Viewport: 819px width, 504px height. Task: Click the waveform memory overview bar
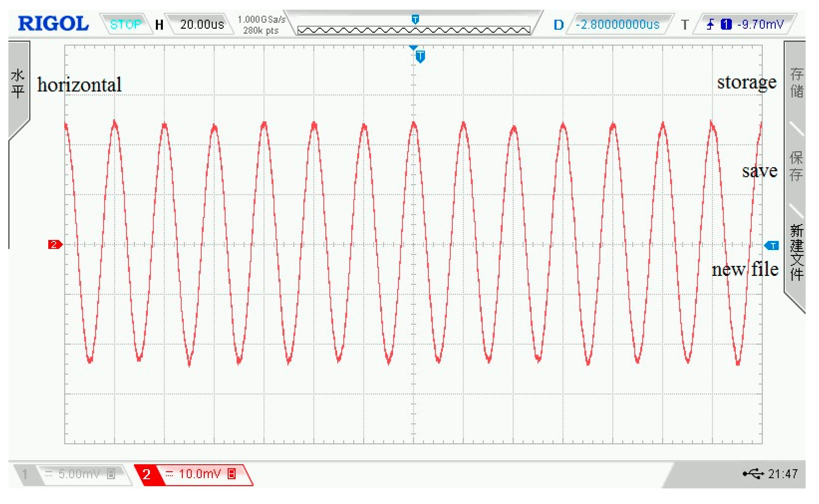click(414, 30)
